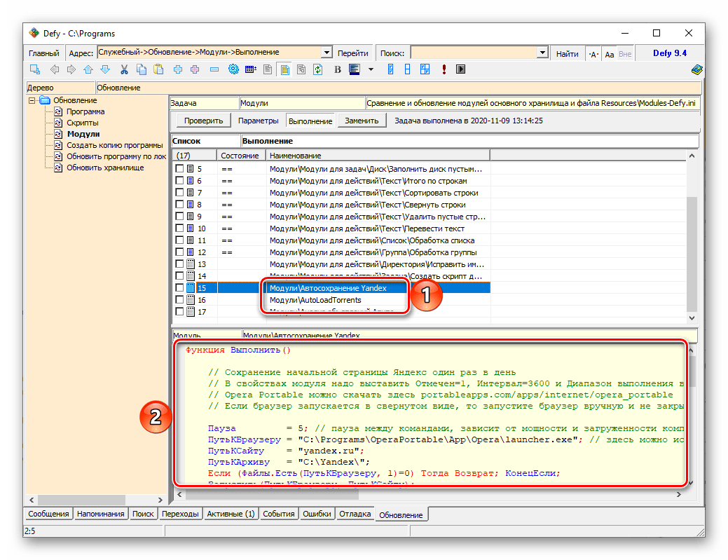Click the scissors Cut icon in toolbar
The image size is (728, 560).
pos(124,69)
